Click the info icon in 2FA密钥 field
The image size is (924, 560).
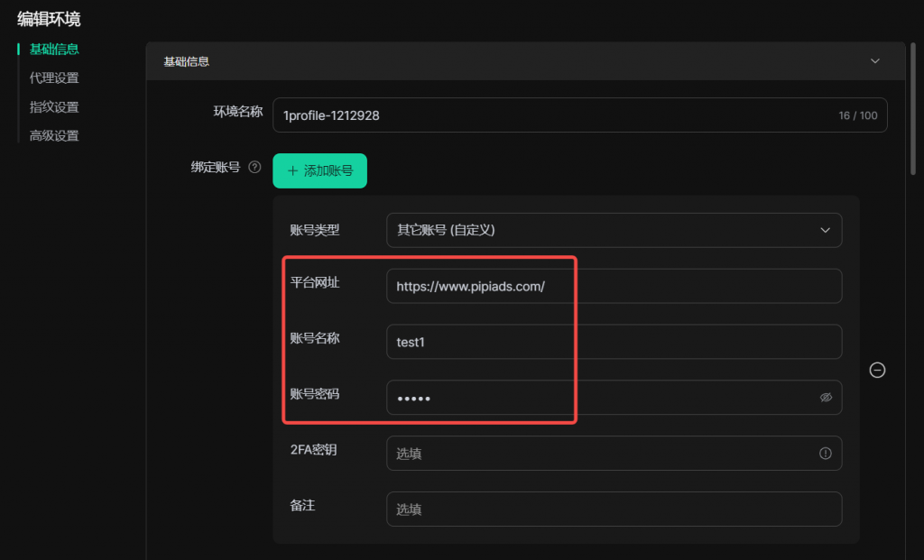825,454
